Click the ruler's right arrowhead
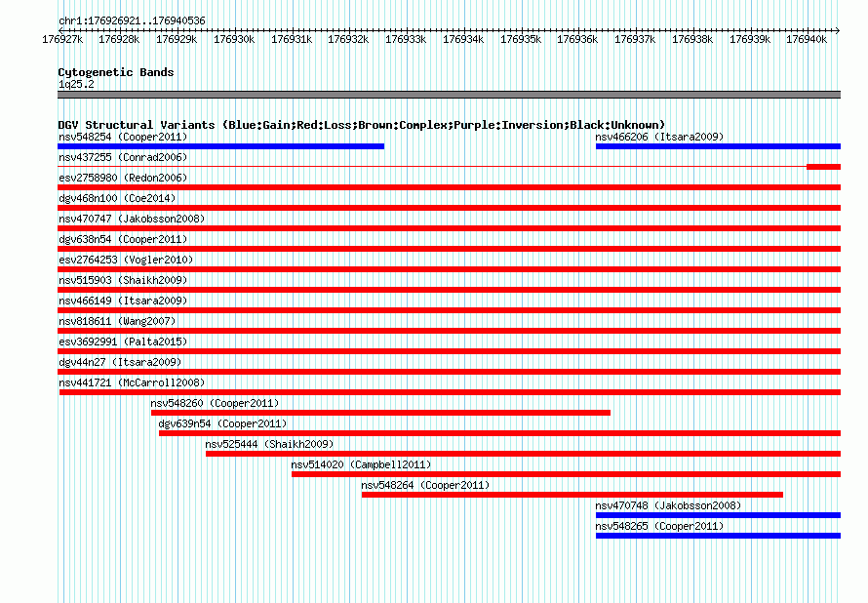This screenshot has width=868, height=603. pyautogui.click(x=838, y=30)
